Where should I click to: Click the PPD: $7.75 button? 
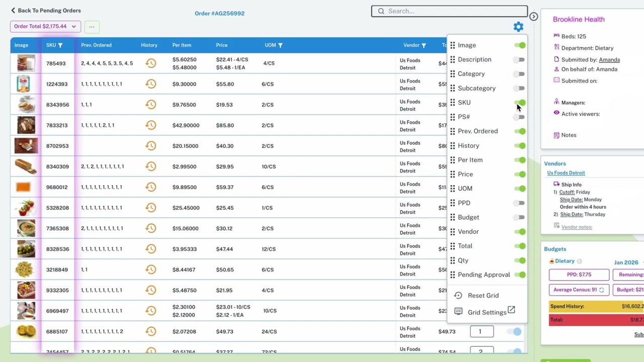579,275
